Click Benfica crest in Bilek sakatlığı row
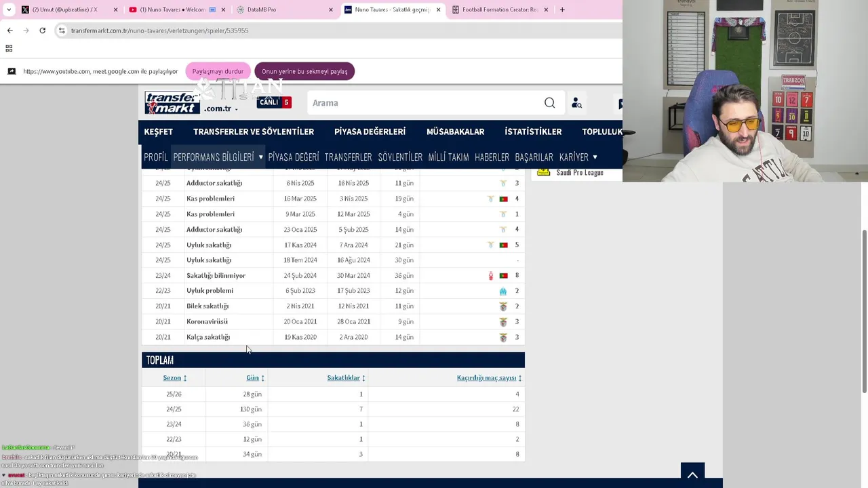 point(503,306)
